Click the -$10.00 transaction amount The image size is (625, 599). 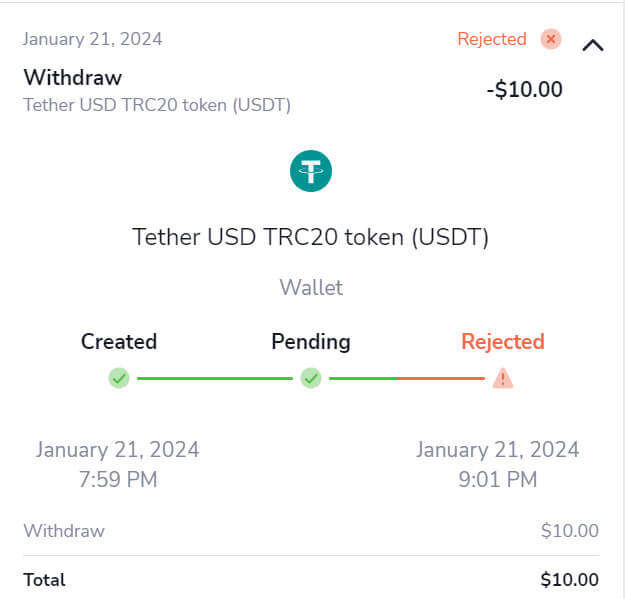524,89
